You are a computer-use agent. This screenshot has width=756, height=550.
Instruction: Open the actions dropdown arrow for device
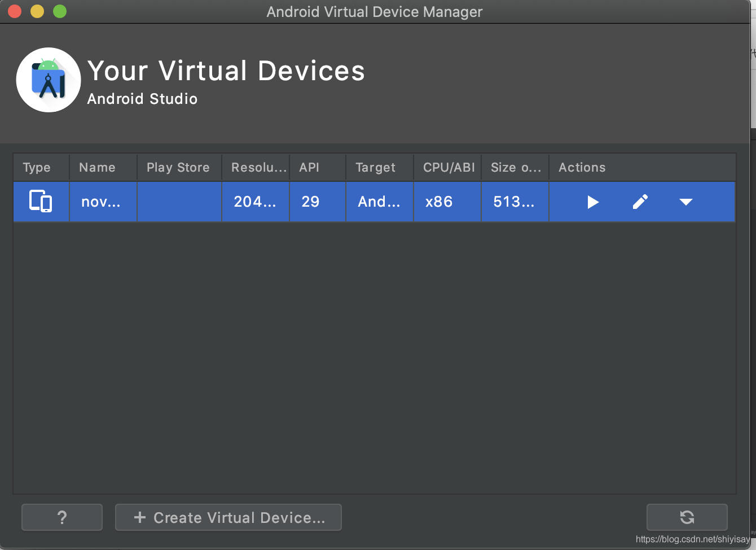tap(686, 202)
